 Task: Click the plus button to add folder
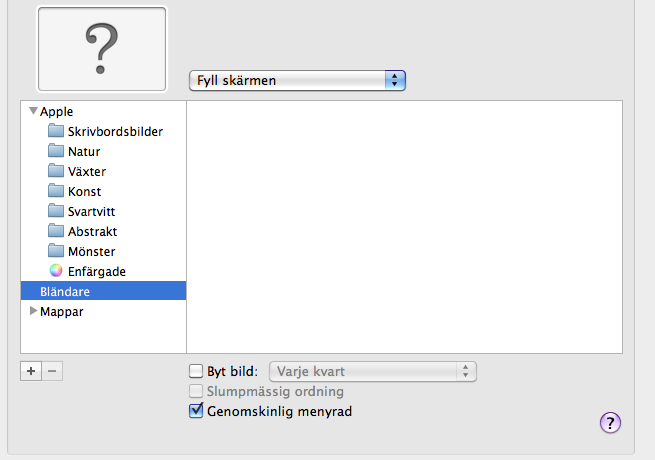(x=31, y=370)
